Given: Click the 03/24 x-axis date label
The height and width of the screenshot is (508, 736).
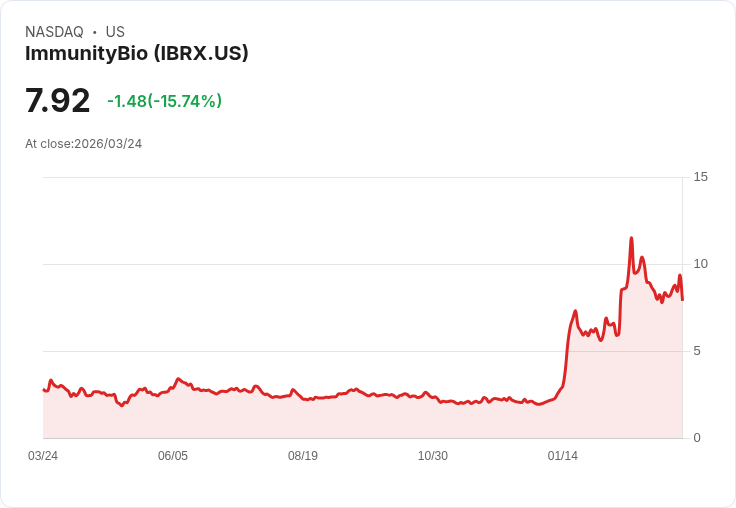Looking at the screenshot, I should (x=43, y=456).
